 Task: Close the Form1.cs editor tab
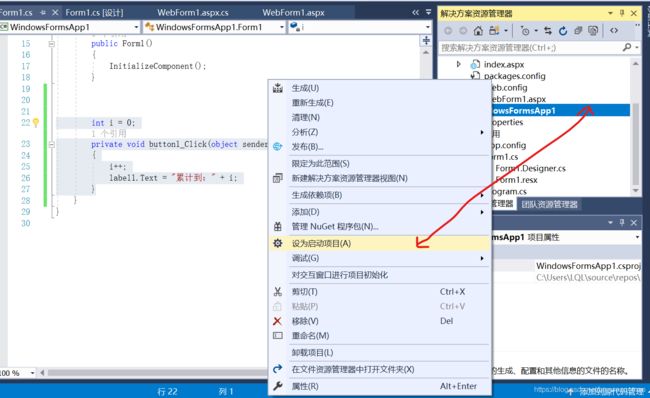click(x=55, y=12)
